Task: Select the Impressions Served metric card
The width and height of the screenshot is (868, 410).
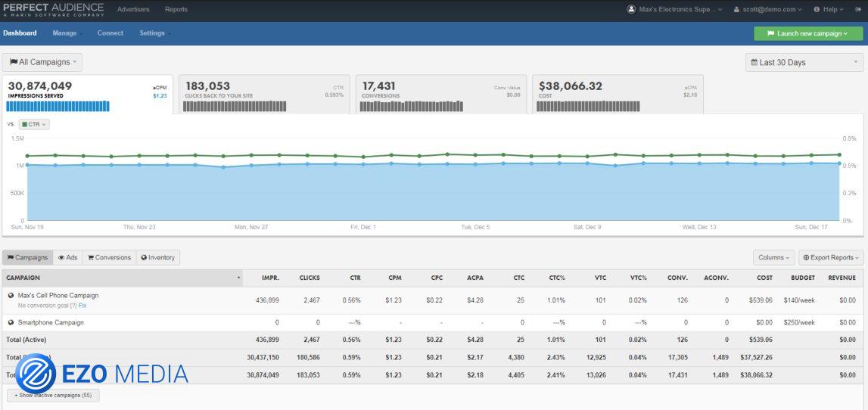Action: (88, 95)
